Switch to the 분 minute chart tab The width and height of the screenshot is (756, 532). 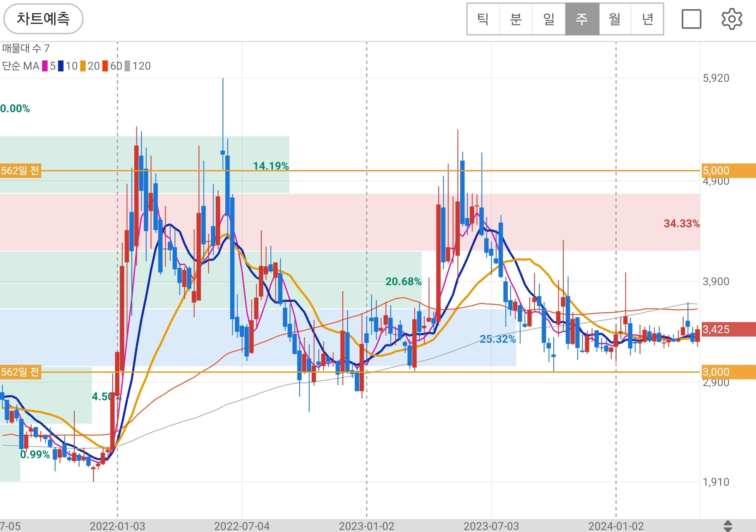pos(516,19)
